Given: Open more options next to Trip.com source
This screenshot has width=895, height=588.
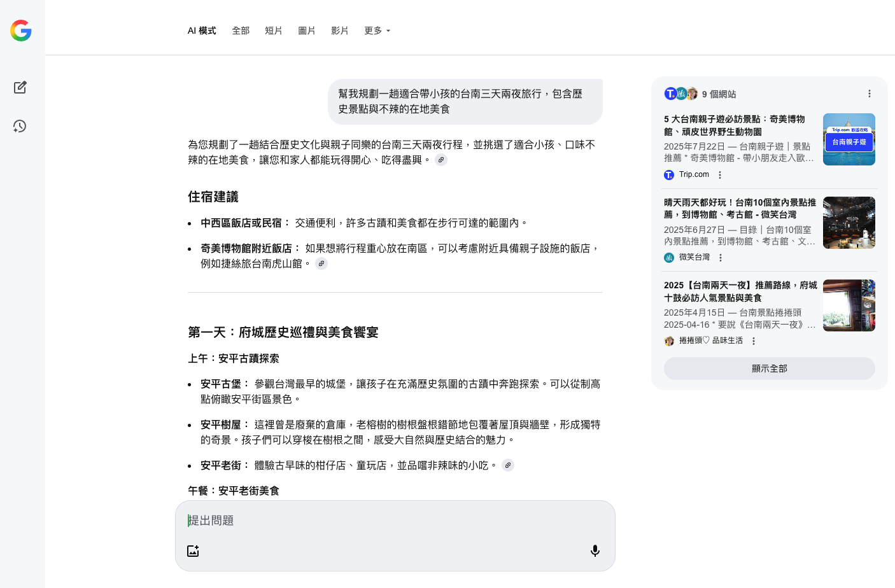Looking at the screenshot, I should 720,175.
